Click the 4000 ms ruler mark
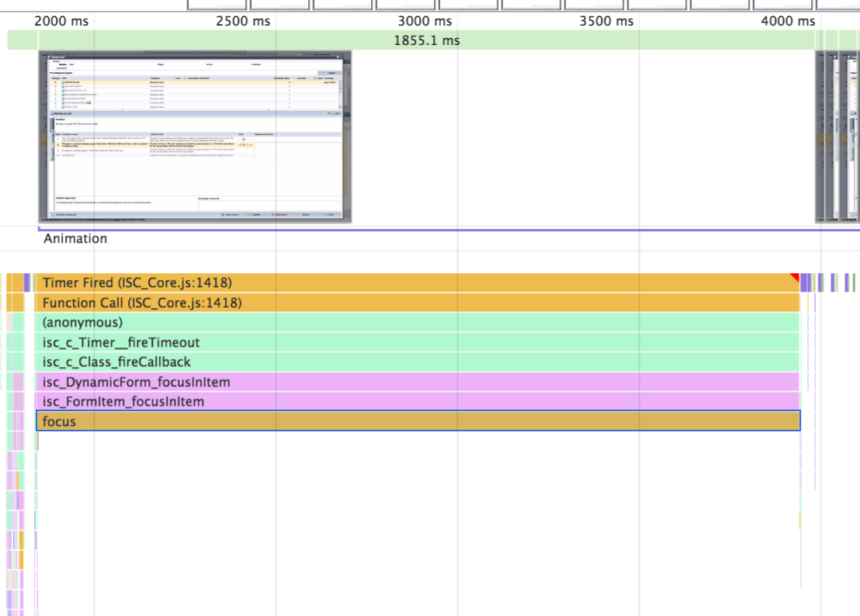The width and height of the screenshot is (860, 616). 788,21
